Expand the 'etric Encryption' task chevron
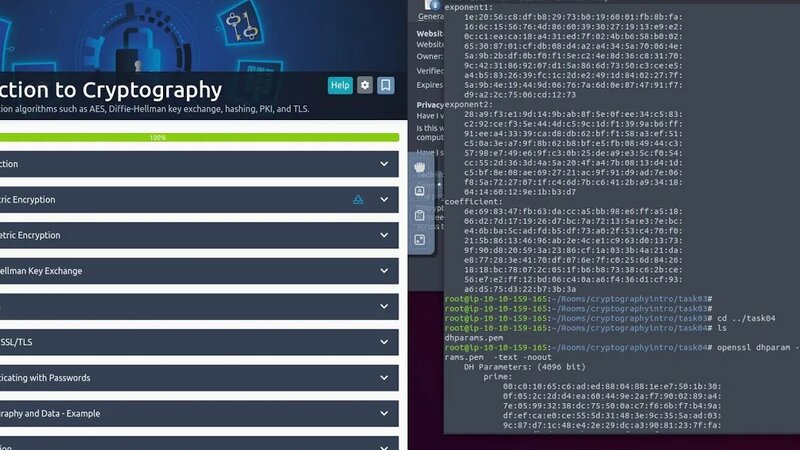 coord(384,235)
